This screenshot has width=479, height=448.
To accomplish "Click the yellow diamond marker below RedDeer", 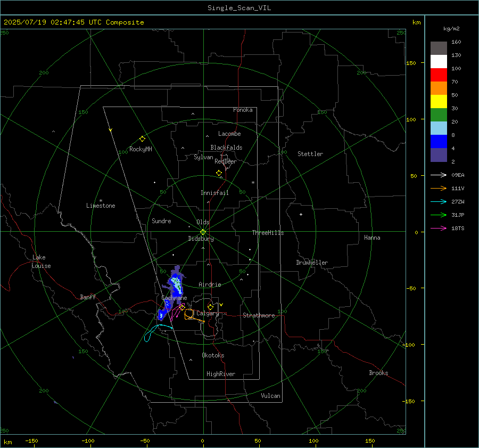I will pos(219,173).
